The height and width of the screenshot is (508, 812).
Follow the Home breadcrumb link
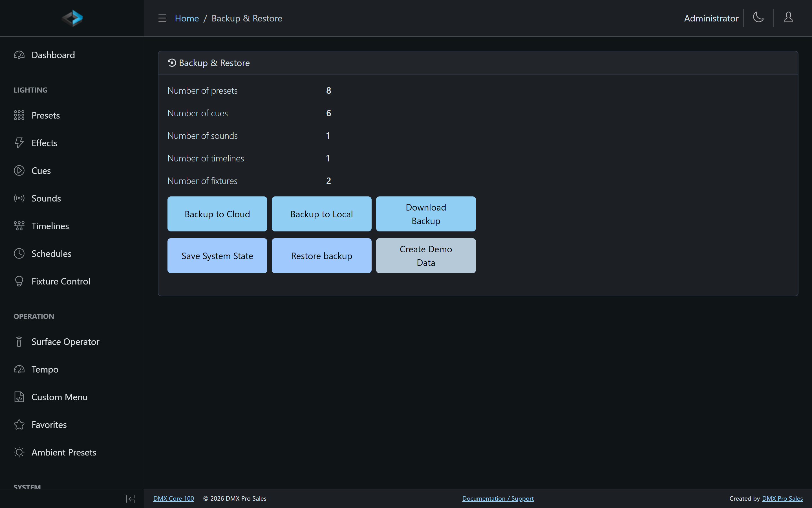[x=187, y=18]
